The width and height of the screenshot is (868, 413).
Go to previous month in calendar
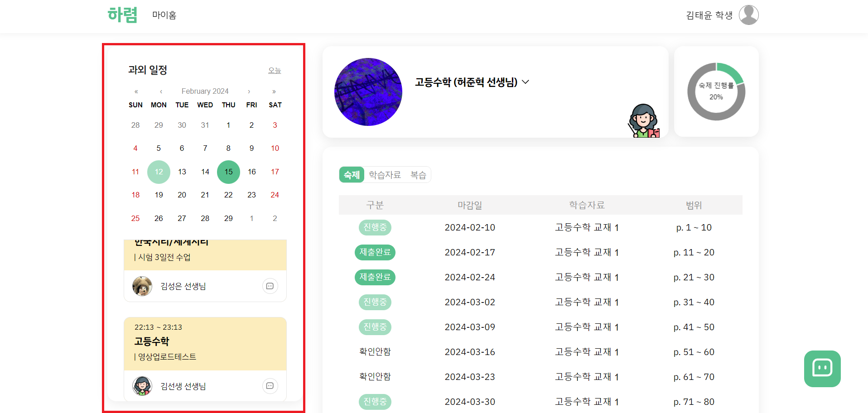click(161, 91)
